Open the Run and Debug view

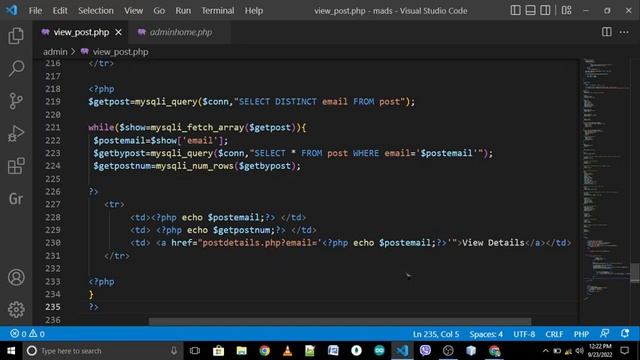pyautogui.click(x=16, y=133)
